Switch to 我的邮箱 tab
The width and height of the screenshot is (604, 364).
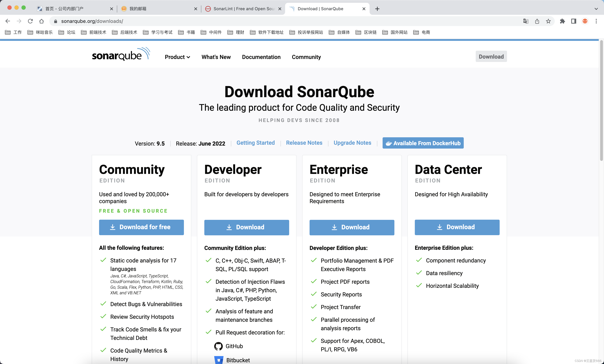[x=159, y=9]
